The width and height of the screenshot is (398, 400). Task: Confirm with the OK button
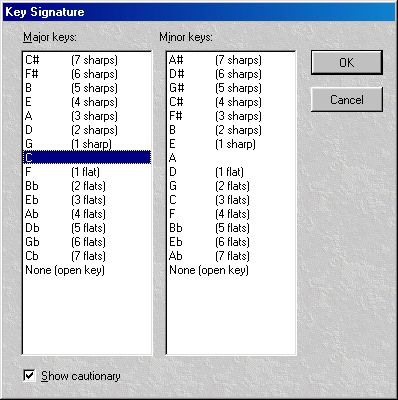click(347, 62)
